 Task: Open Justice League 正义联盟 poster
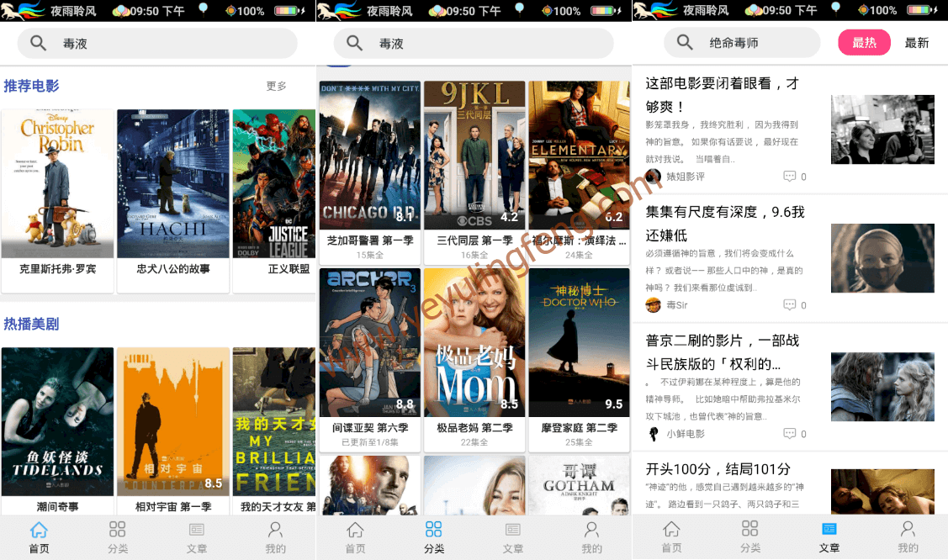pos(274,183)
